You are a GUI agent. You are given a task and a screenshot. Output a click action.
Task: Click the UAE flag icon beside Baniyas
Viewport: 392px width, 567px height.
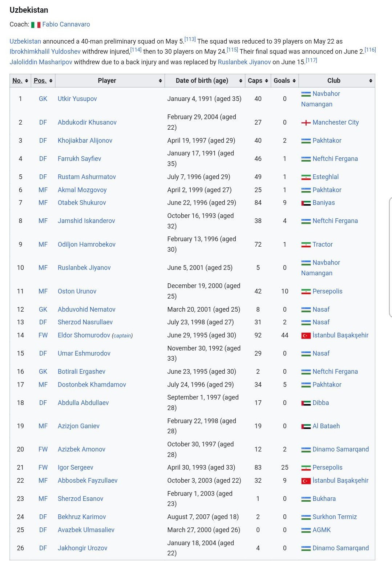tap(306, 203)
